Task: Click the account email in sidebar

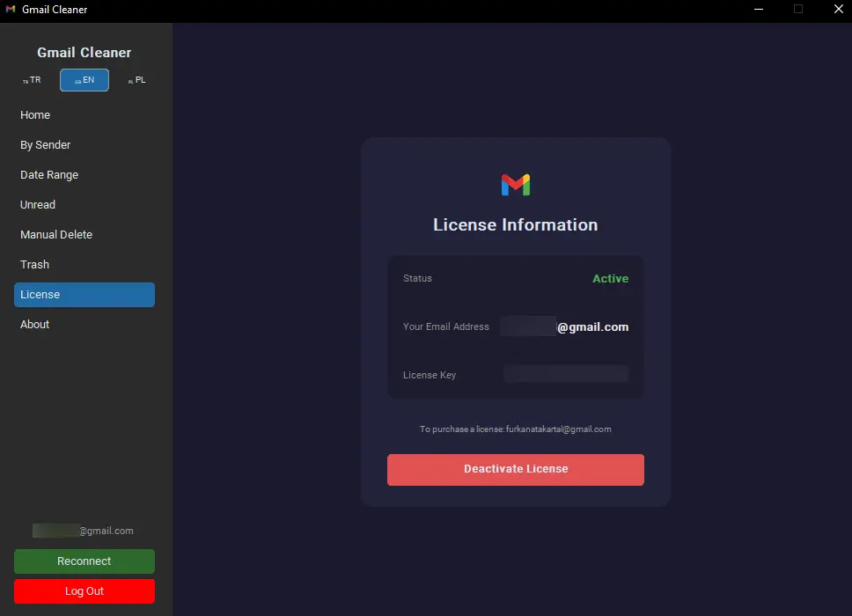Action: pos(83,531)
